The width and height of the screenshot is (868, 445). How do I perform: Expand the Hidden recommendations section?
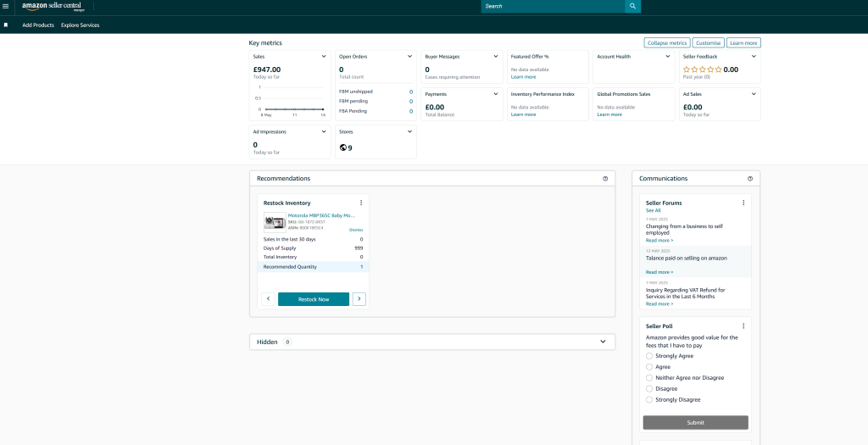coord(603,342)
